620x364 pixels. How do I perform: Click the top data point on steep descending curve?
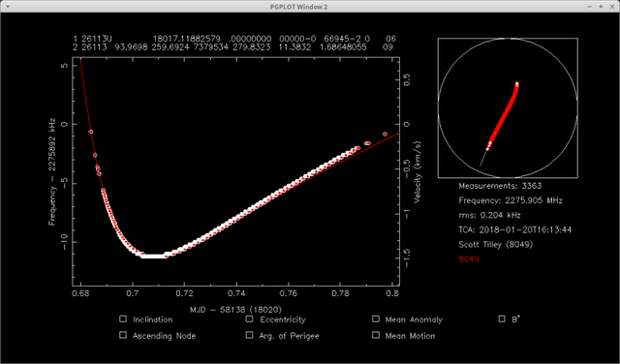(x=91, y=132)
